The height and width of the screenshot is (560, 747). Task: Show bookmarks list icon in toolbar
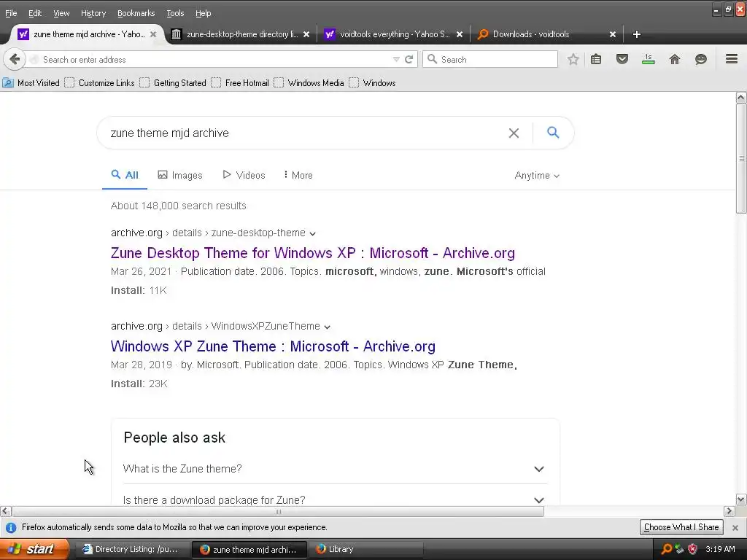[596, 60]
